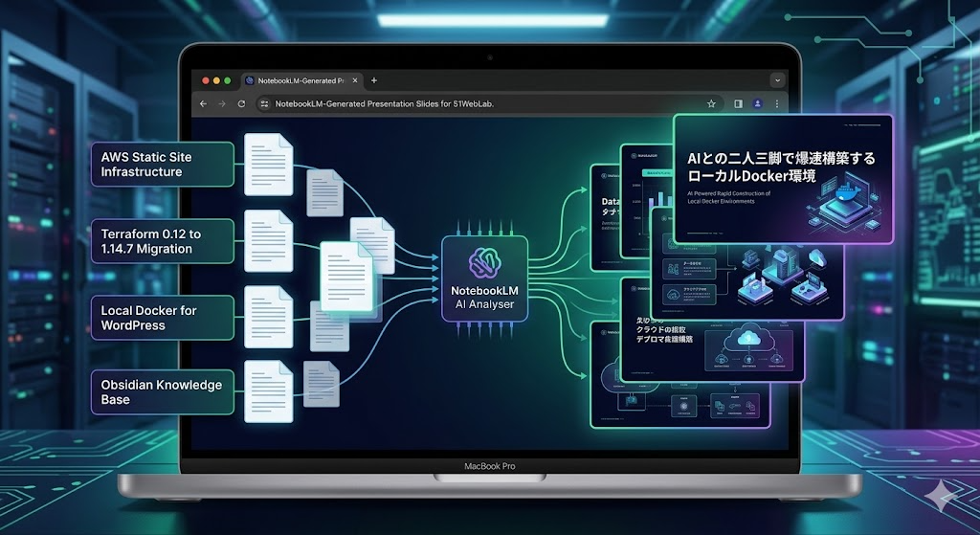Select the Terraform 0.12 to 1.14.7 Migration label
The width and height of the screenshot is (980, 535).
point(163,240)
